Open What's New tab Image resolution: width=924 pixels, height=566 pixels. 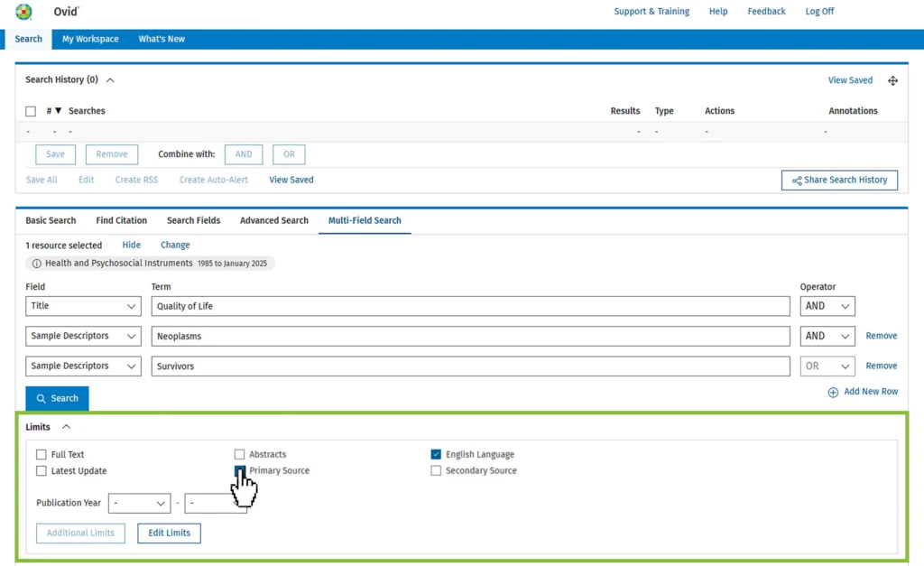tap(162, 39)
